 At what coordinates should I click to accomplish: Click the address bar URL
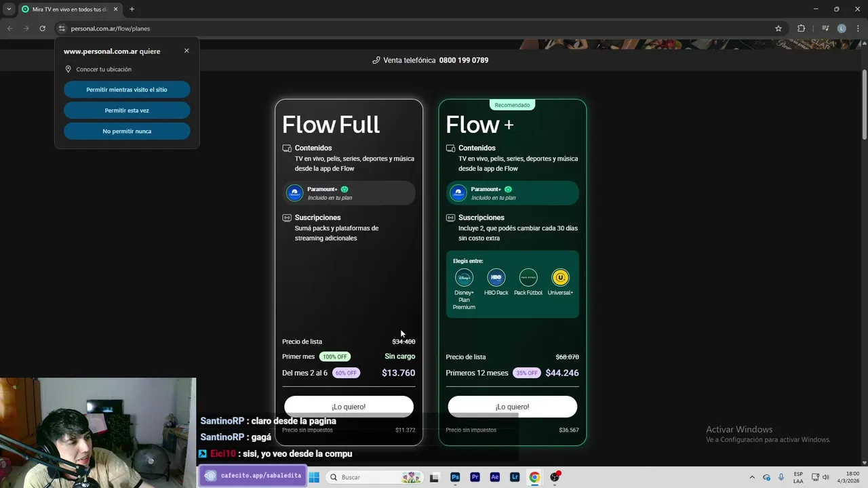pyautogui.click(x=111, y=28)
